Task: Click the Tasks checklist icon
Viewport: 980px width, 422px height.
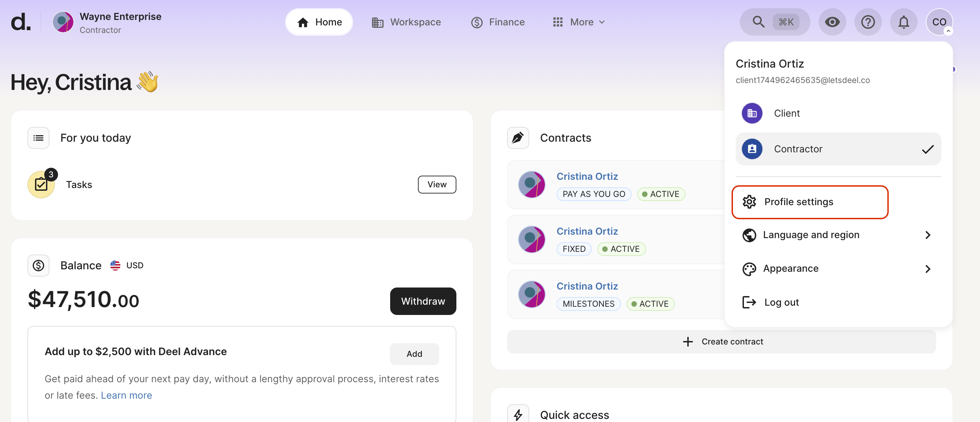Action: (x=41, y=185)
